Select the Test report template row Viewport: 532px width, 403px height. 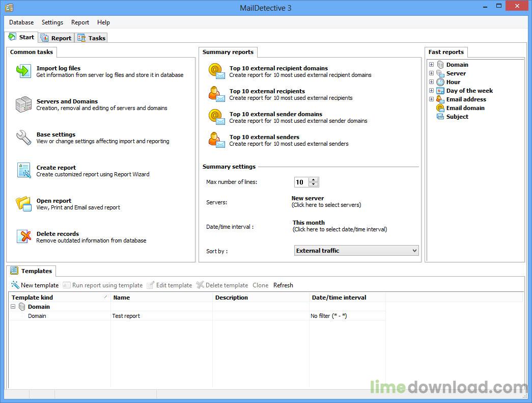198,316
